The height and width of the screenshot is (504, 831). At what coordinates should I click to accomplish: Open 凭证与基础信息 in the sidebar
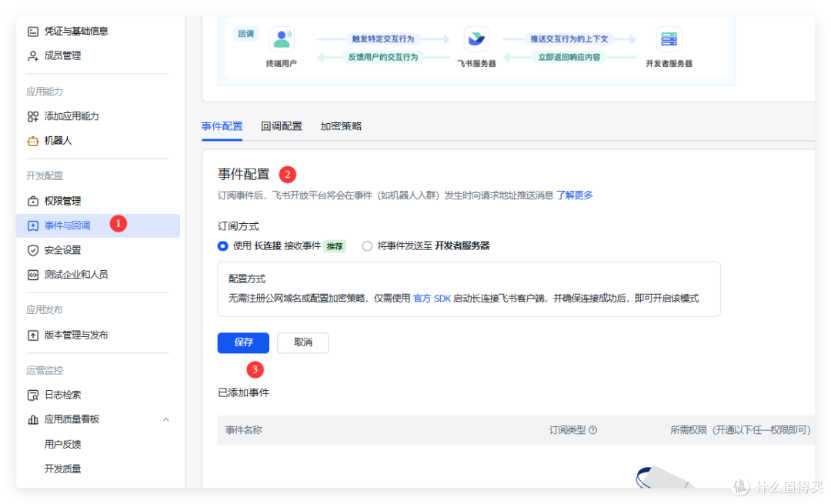[x=76, y=32]
